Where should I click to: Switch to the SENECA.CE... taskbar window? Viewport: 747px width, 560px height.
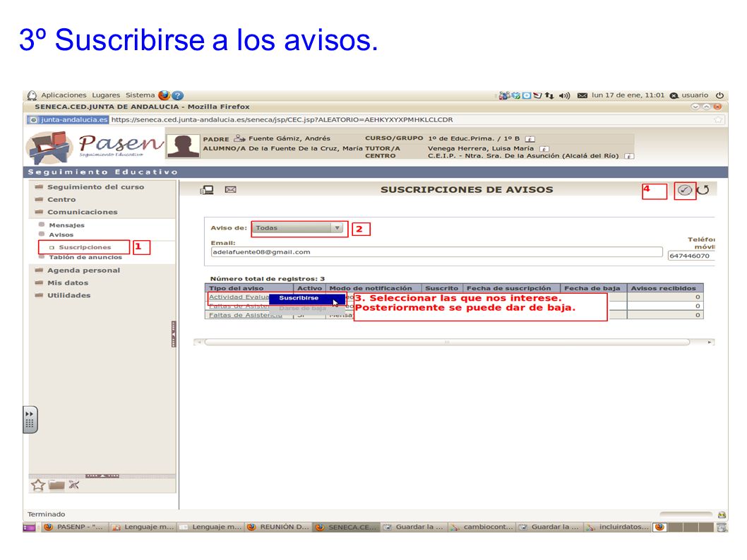tap(347, 527)
